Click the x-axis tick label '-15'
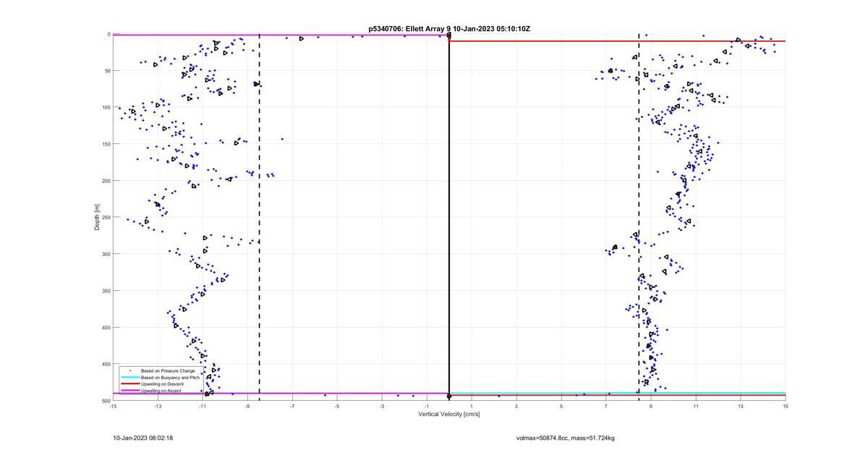 (113, 406)
